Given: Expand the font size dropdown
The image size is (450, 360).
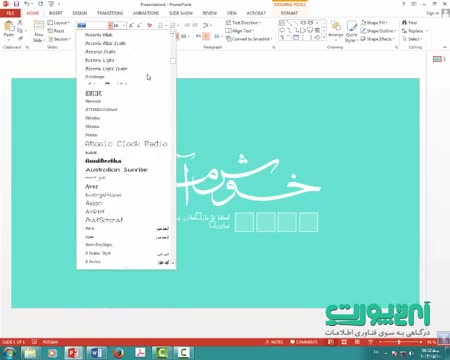Looking at the screenshot, I should click(124, 26).
